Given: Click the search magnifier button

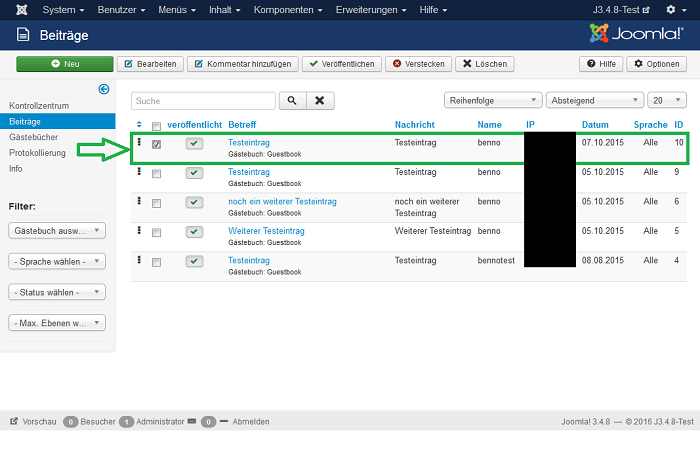Looking at the screenshot, I should pyautogui.click(x=291, y=101).
